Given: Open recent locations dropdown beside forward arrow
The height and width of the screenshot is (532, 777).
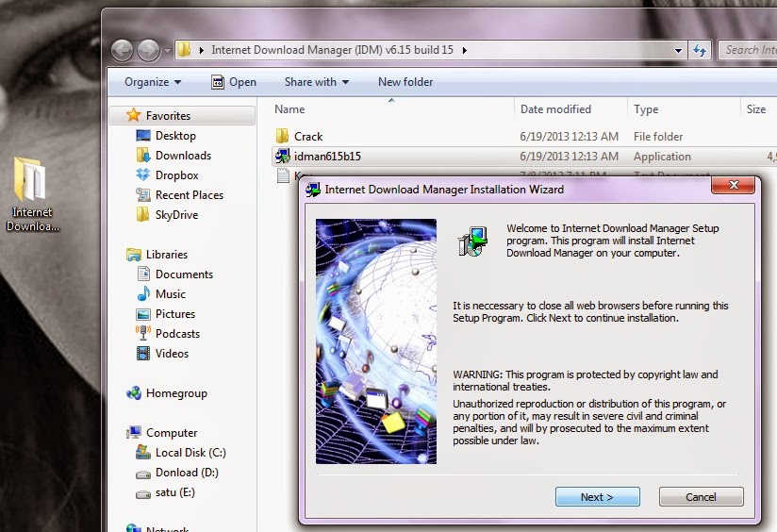Looking at the screenshot, I should 167,51.
